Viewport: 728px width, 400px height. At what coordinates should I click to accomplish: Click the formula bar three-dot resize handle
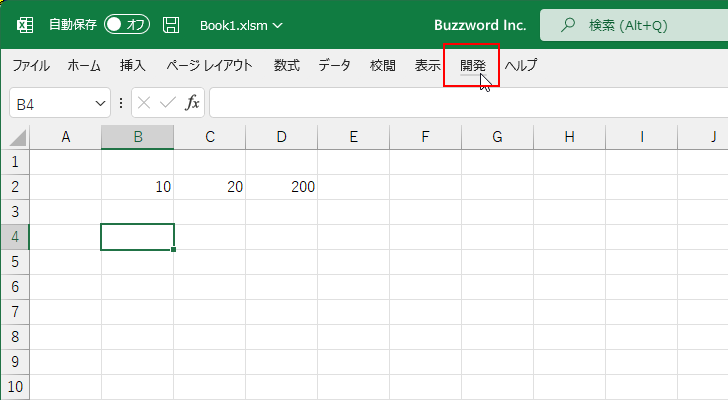(121, 103)
